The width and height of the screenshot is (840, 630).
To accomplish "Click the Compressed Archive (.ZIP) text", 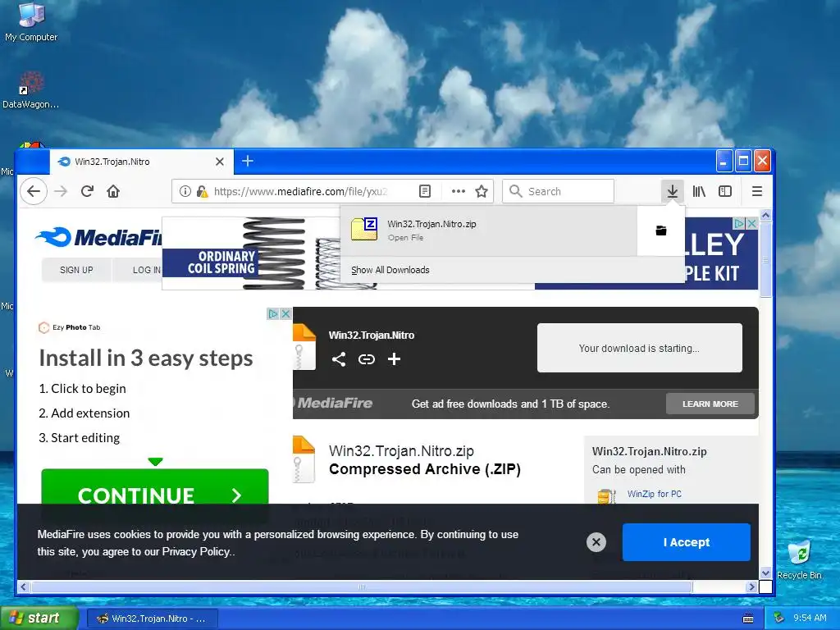I will 425,469.
